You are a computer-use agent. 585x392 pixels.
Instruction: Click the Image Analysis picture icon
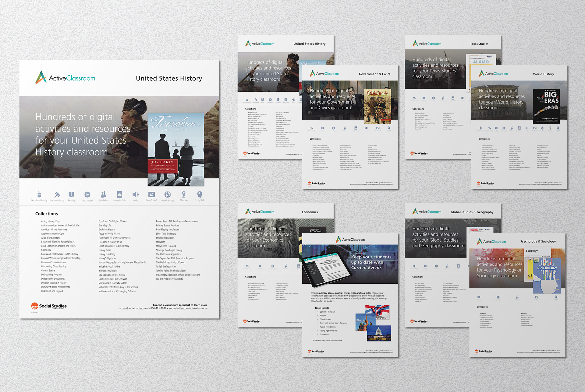click(119, 194)
